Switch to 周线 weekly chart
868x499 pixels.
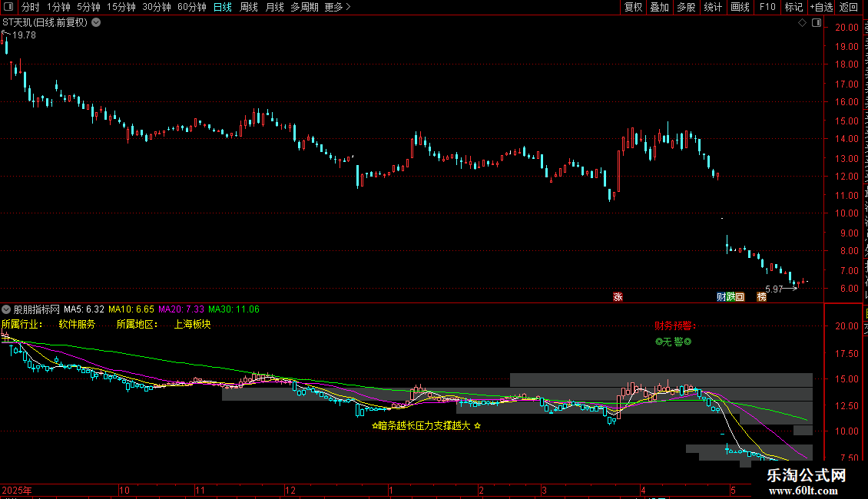pyautogui.click(x=249, y=7)
